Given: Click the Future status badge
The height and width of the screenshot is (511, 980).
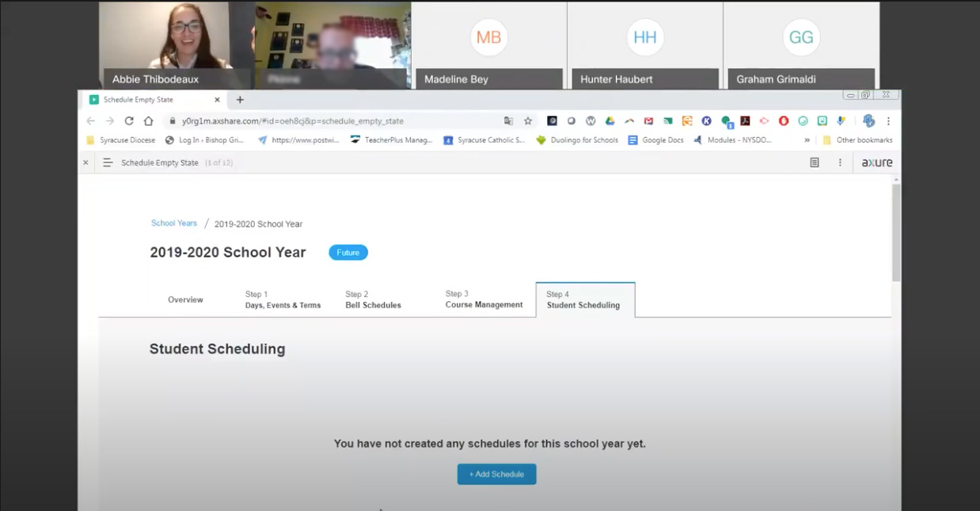Looking at the screenshot, I should point(348,253).
